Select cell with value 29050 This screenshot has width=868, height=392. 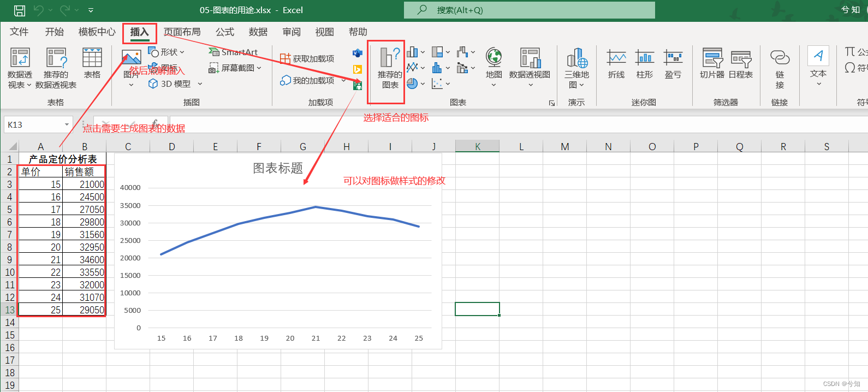(84, 310)
